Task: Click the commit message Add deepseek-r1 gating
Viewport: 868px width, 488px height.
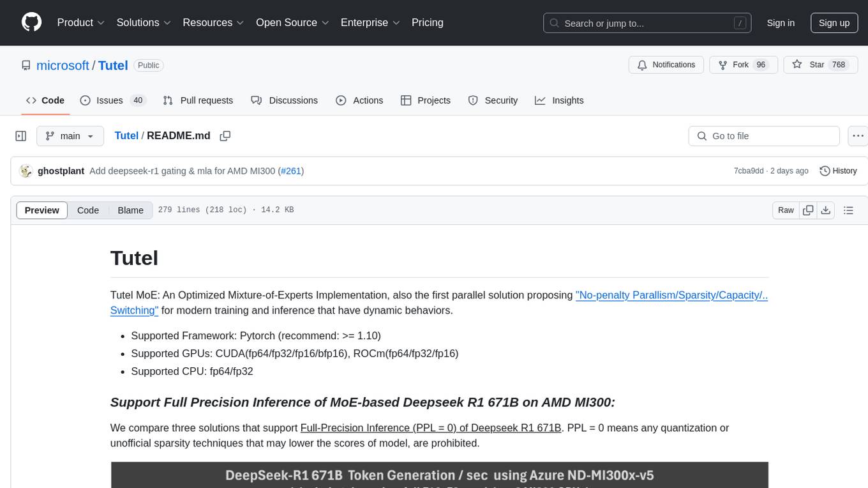Action: tap(183, 171)
